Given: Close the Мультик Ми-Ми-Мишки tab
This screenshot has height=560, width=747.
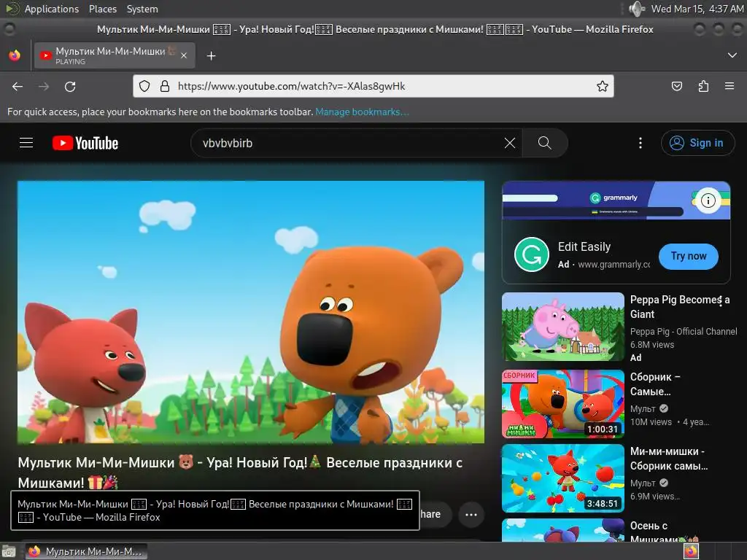Looking at the screenshot, I should (x=184, y=55).
